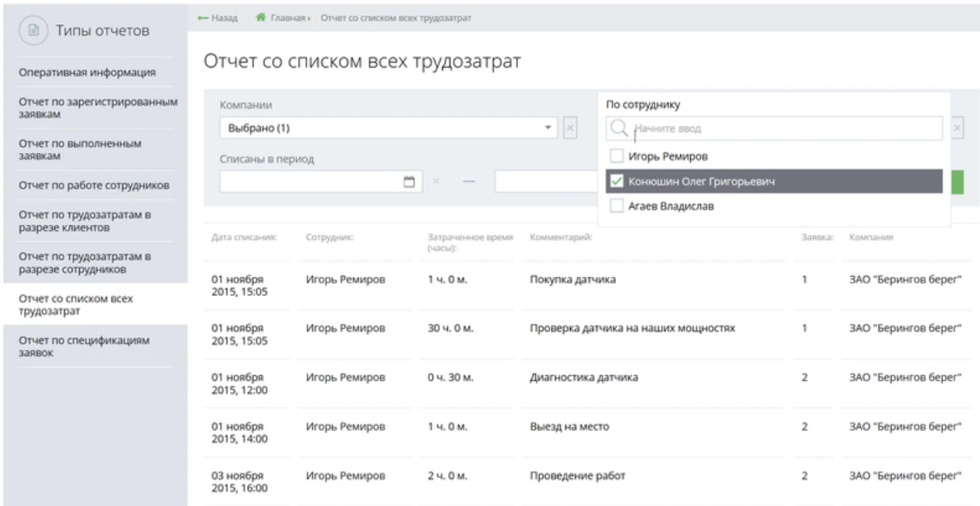Open Главная breadcrumb link

[287, 18]
